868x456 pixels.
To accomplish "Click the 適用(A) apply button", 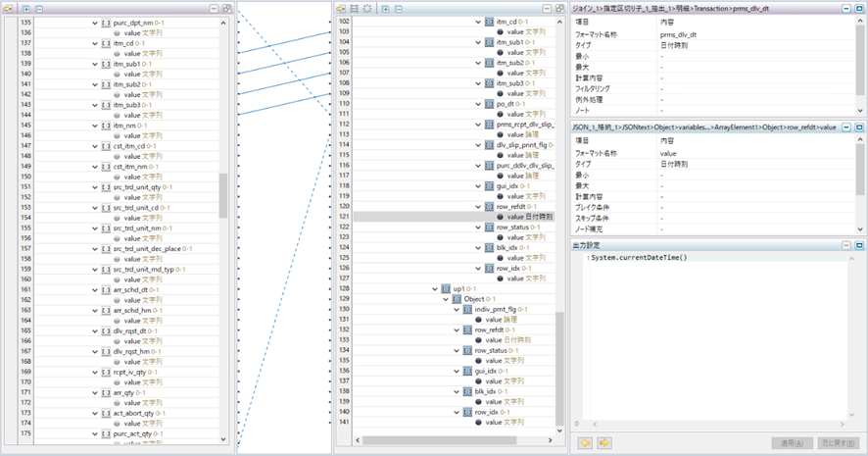I will (791, 442).
